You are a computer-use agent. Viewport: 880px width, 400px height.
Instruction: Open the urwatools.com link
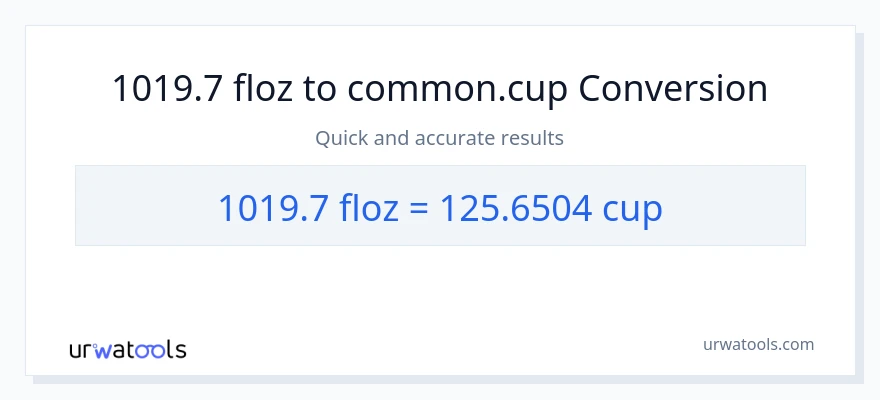[x=757, y=344]
